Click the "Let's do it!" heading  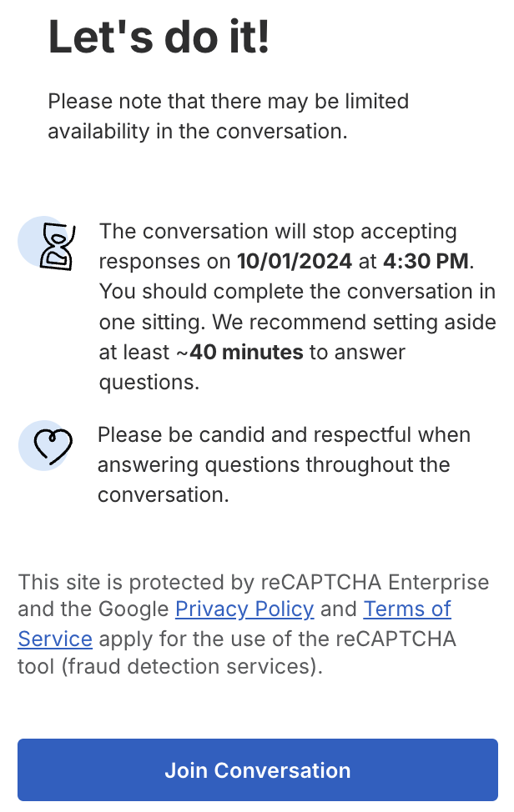pos(159,38)
